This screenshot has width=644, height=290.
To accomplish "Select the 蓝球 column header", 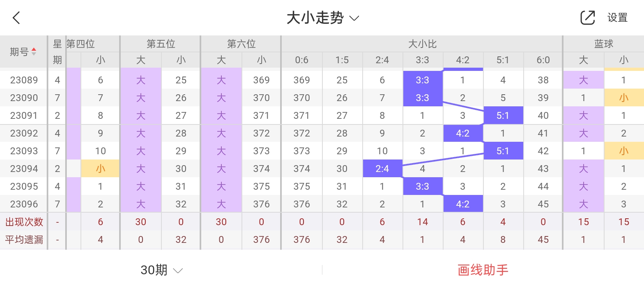I will [x=604, y=44].
